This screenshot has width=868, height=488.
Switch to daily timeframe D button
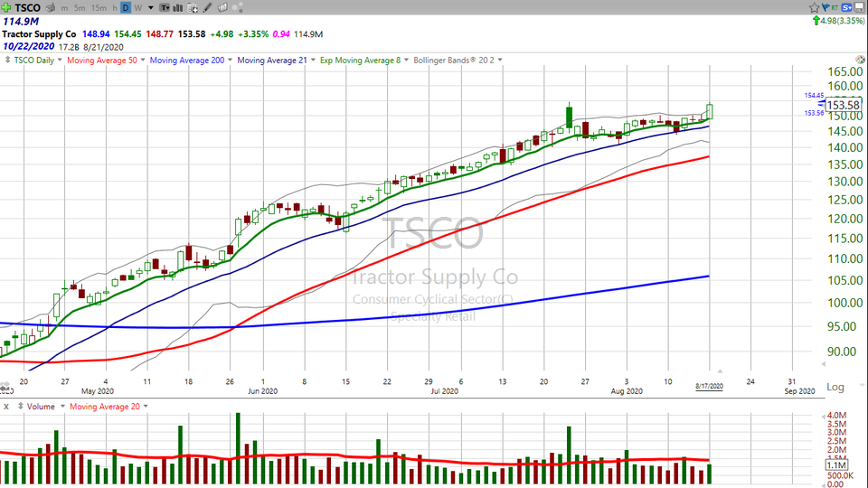tap(126, 7)
